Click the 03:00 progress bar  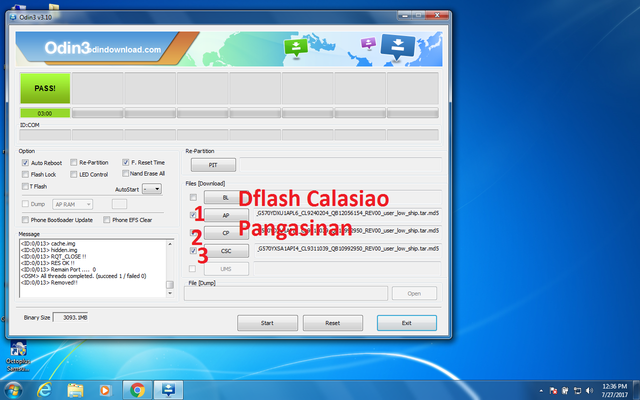pyautogui.click(x=45, y=113)
